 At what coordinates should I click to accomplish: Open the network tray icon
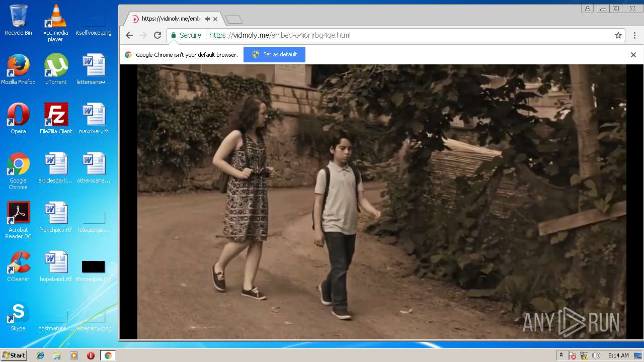584,355
